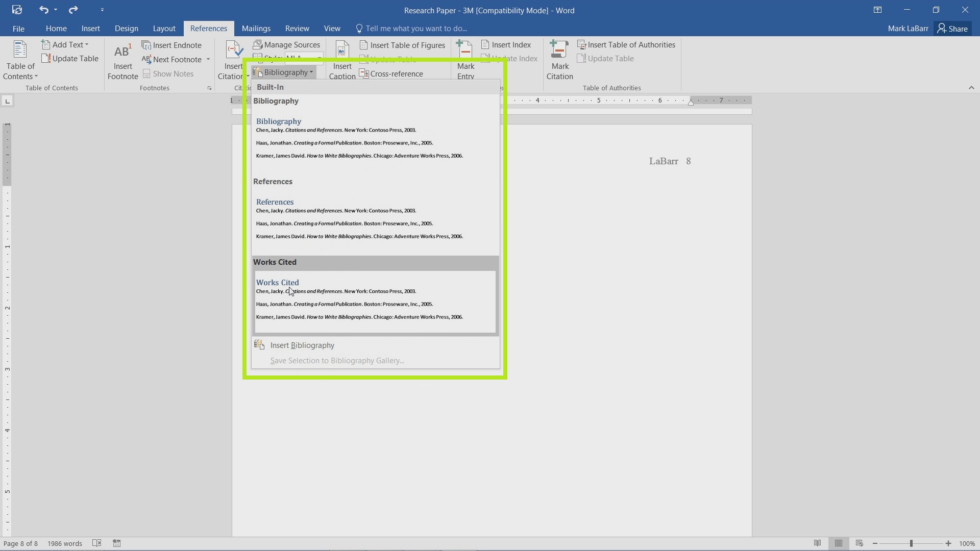Select the References tab in ribbon

click(x=209, y=28)
